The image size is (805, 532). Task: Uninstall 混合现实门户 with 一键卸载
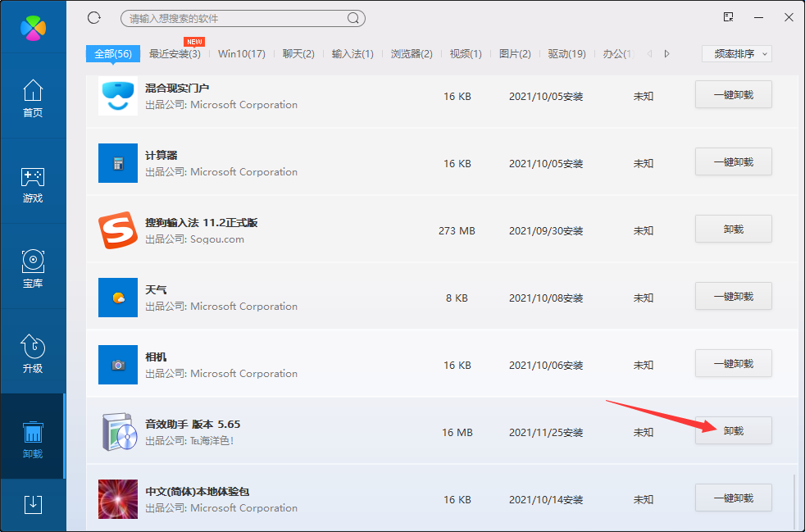(x=734, y=94)
